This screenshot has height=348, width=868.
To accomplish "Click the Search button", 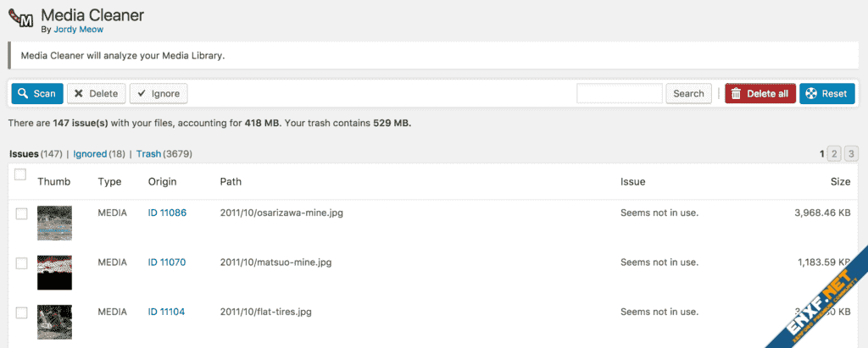I will click(688, 93).
